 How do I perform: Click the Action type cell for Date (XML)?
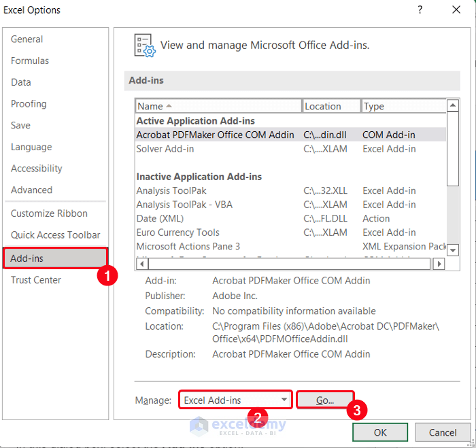(376, 218)
